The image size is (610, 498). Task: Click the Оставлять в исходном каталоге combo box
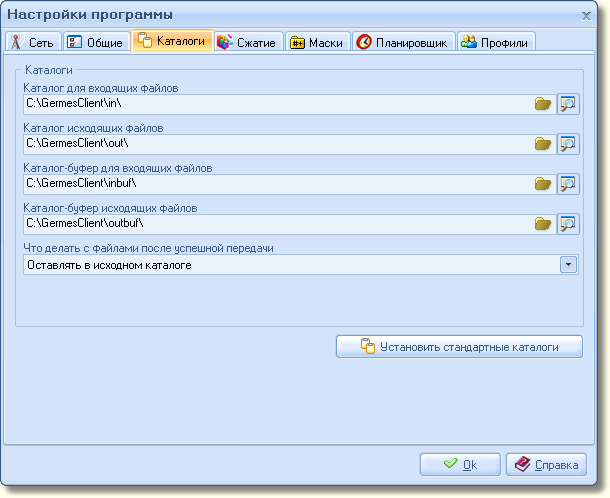pos(301,265)
